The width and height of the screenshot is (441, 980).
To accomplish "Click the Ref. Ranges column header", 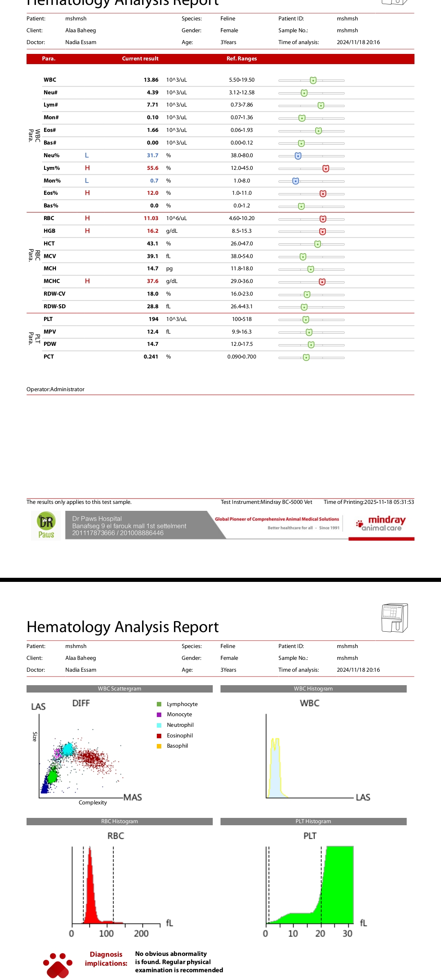I will (x=242, y=59).
